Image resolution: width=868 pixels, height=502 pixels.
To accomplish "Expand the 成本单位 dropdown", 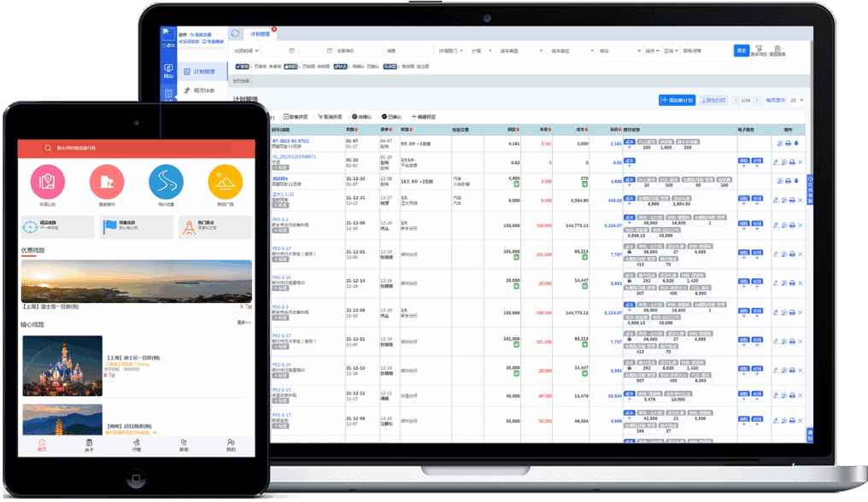I will (x=572, y=51).
